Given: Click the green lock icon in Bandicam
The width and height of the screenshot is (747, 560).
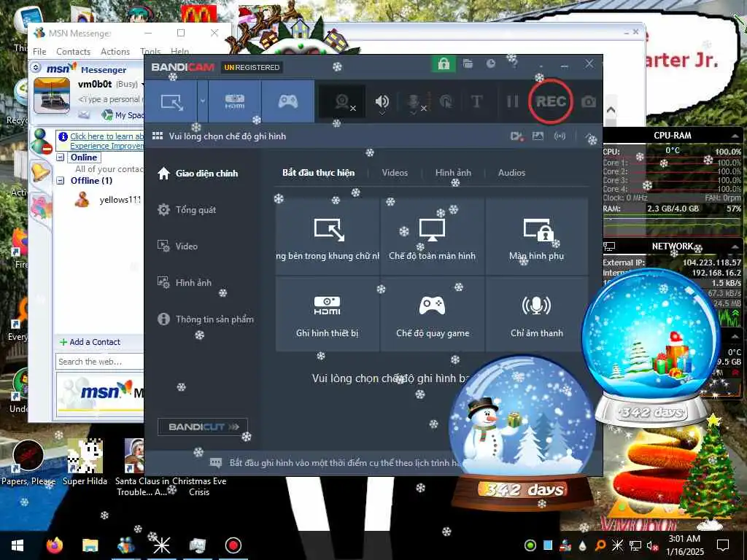Looking at the screenshot, I should [x=444, y=63].
